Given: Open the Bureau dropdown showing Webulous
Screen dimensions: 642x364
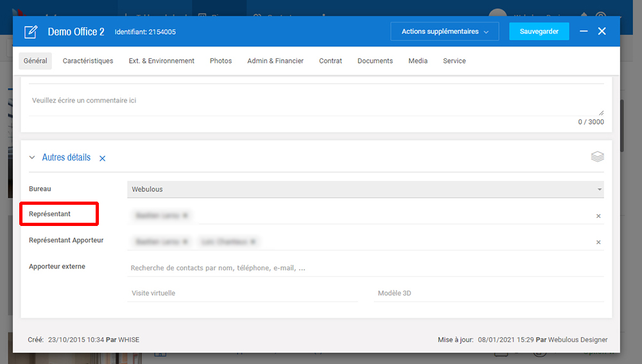Looking at the screenshot, I should (x=365, y=189).
